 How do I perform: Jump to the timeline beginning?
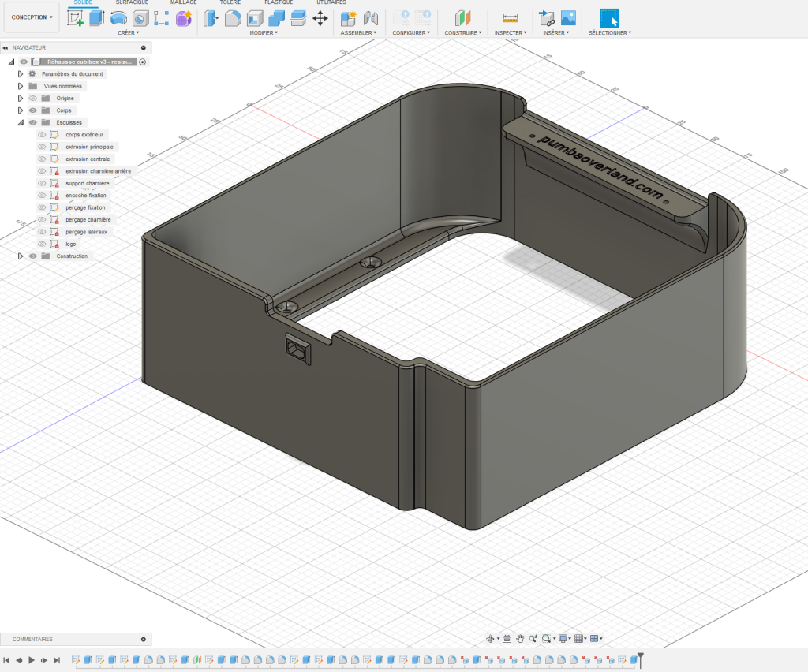tap(6, 659)
